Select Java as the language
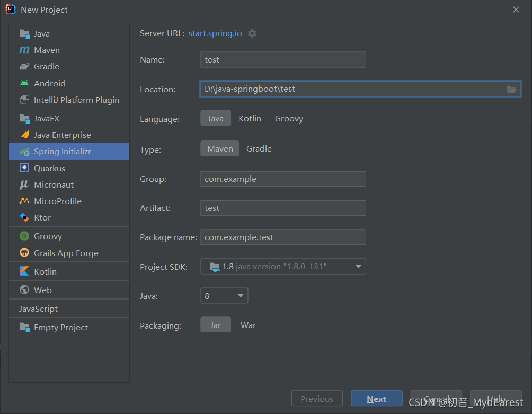Screen dimensions: 532x414 tap(216, 118)
